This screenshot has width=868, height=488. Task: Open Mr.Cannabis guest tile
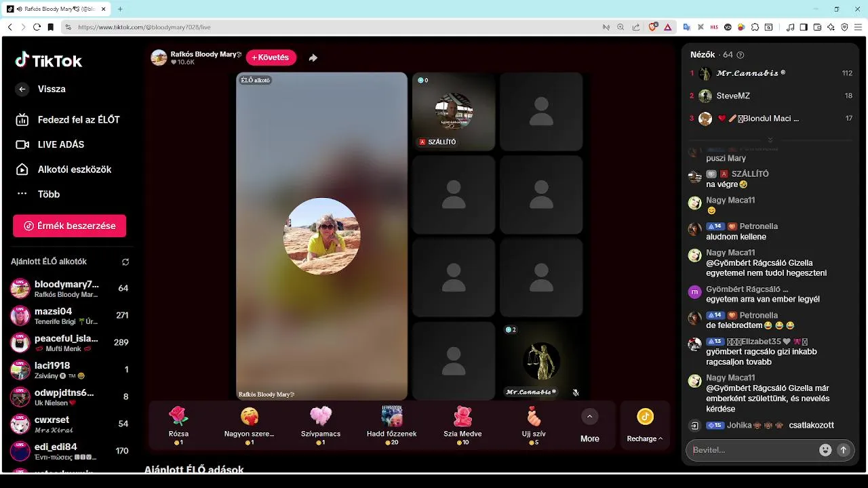[541, 360]
